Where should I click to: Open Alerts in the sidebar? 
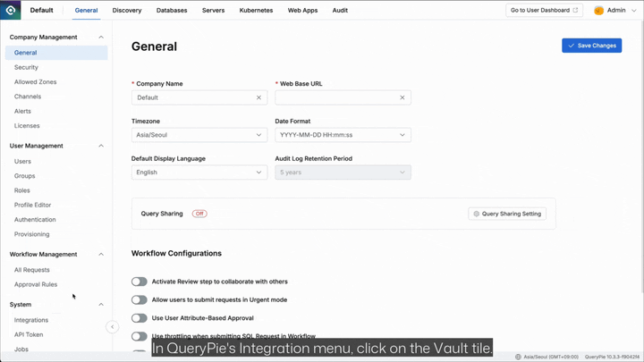[22, 111]
